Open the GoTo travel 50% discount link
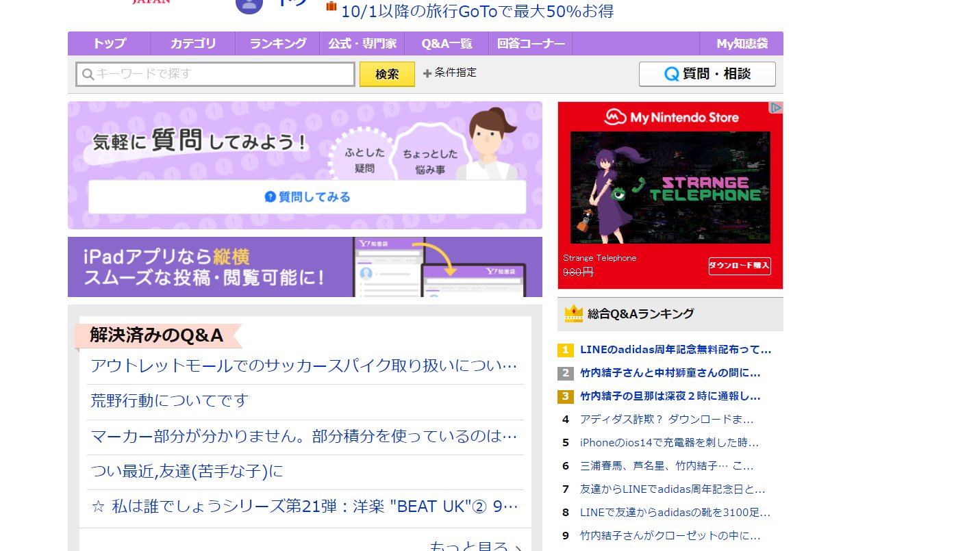Image resolution: width=980 pixels, height=551 pixels. (477, 11)
